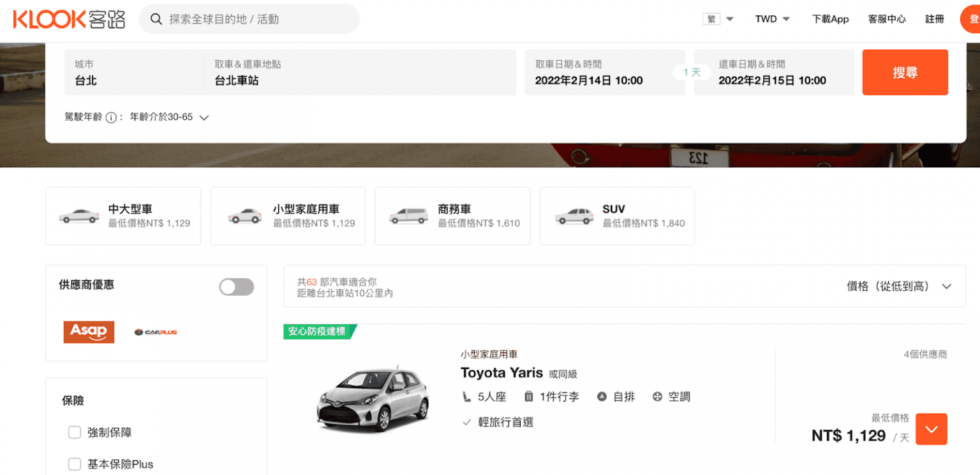The image size is (980, 475).
Task: Open the 客服中心 menu item
Action: pos(887,19)
